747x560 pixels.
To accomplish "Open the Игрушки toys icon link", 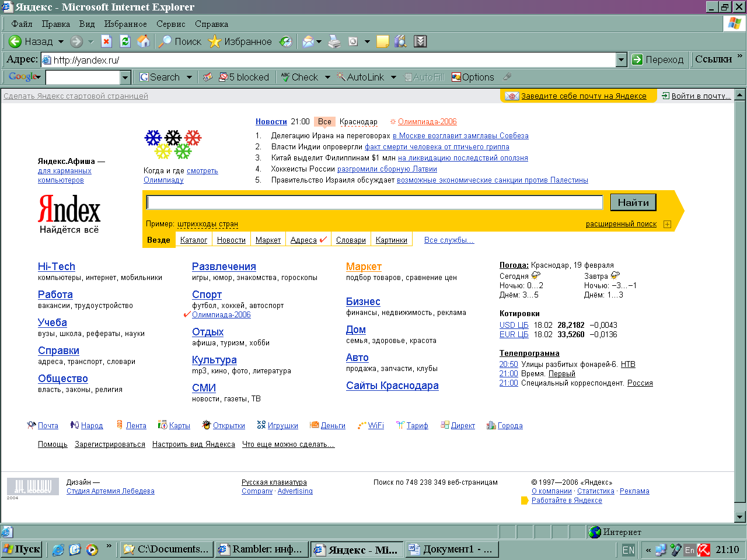I will click(278, 425).
